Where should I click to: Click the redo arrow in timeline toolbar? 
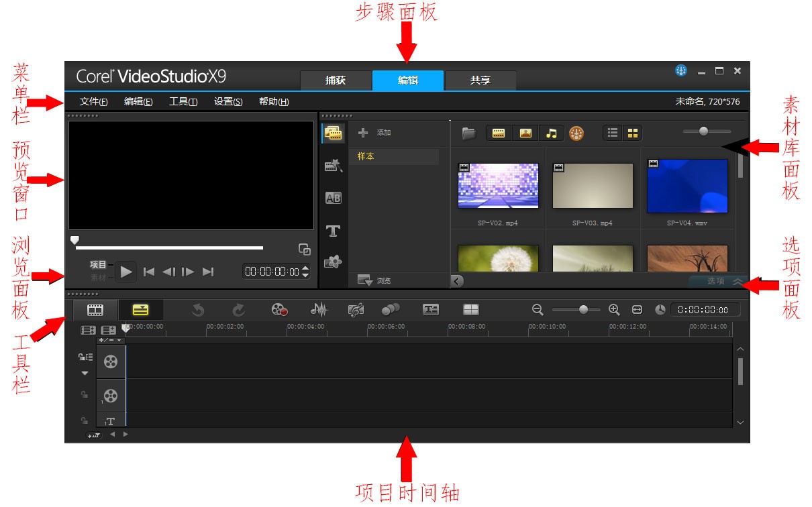239,309
